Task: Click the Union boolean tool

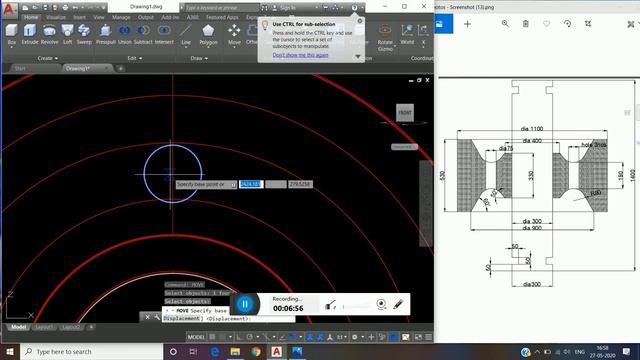Action: (x=124, y=33)
